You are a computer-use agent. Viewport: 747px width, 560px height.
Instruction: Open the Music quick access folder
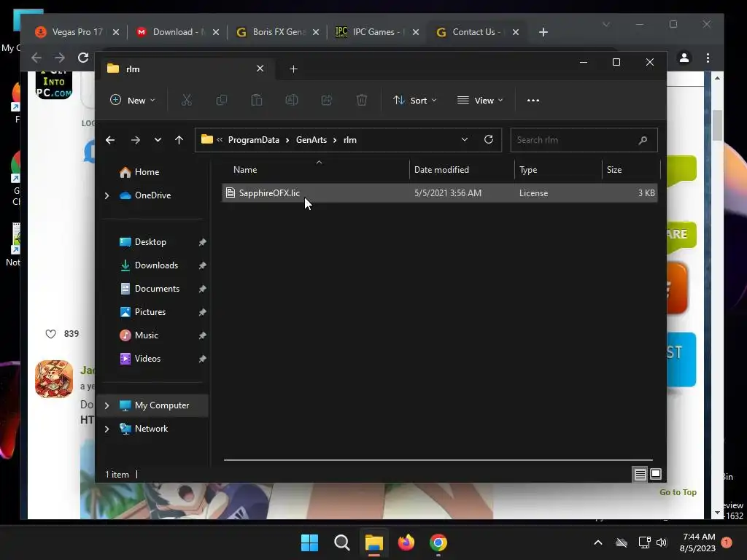(x=146, y=335)
